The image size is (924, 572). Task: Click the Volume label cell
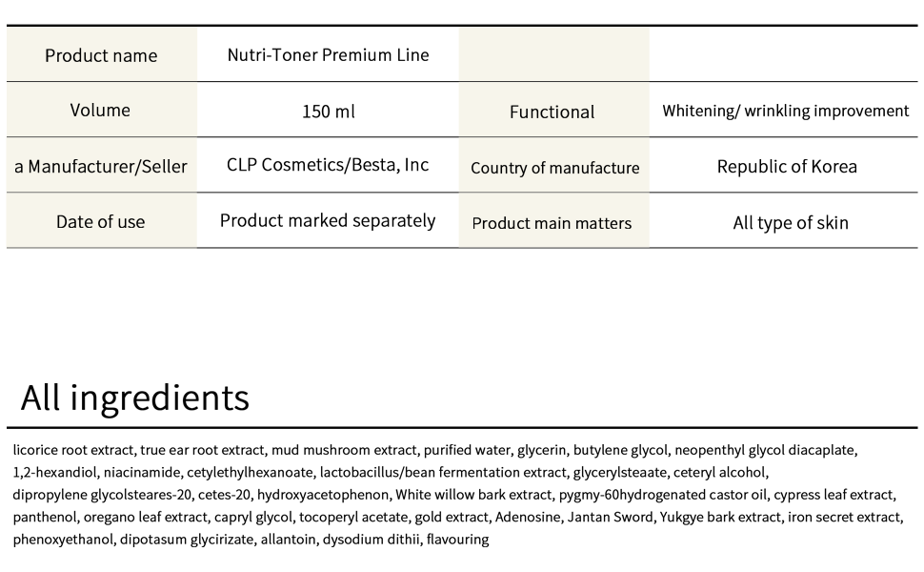(100, 110)
